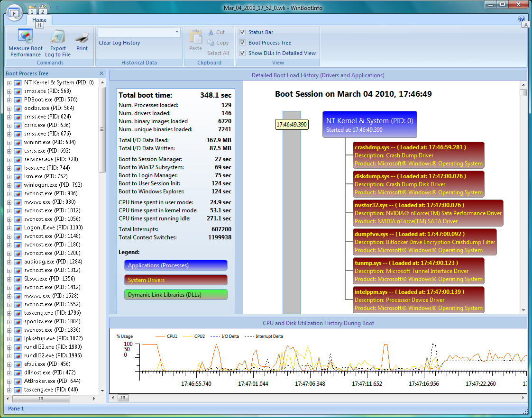
Task: Select the lpksetup.exe process icon
Action: (x=18, y=338)
